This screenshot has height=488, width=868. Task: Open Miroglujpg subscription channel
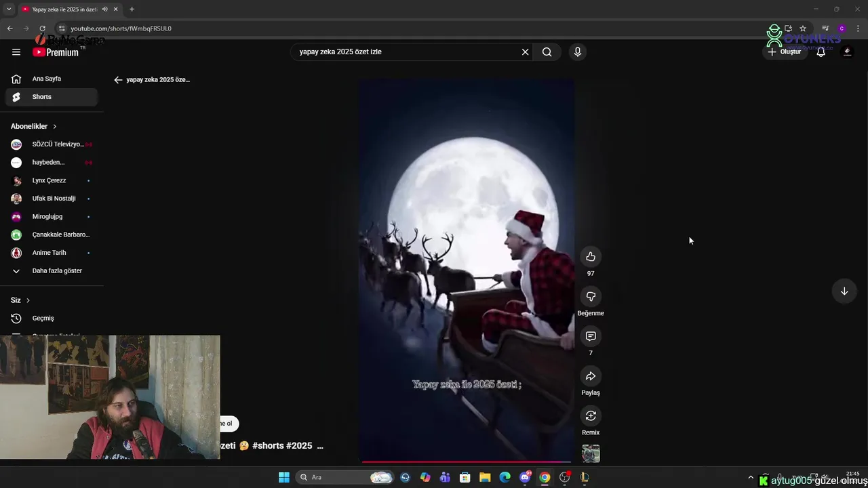click(52, 217)
